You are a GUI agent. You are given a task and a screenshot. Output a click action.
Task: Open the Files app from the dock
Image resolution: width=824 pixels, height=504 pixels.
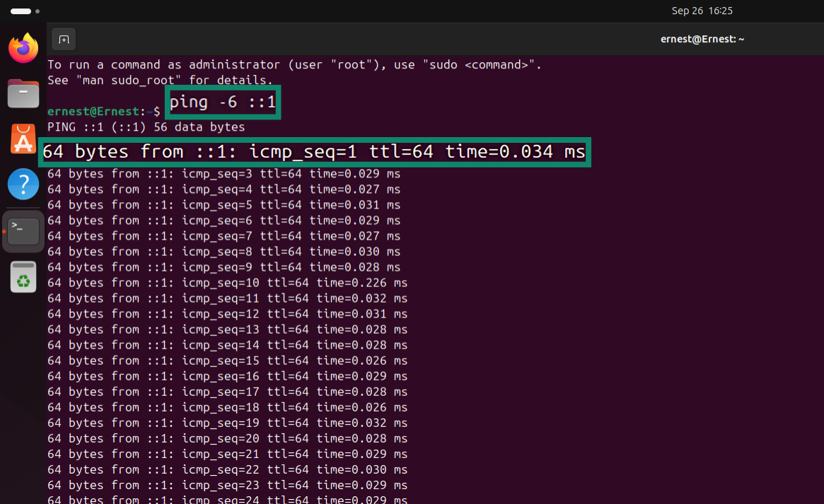point(23,93)
